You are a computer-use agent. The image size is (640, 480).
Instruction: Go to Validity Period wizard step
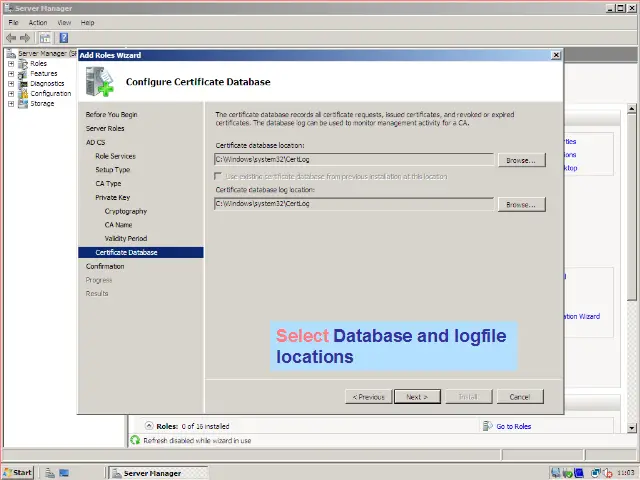(126, 238)
